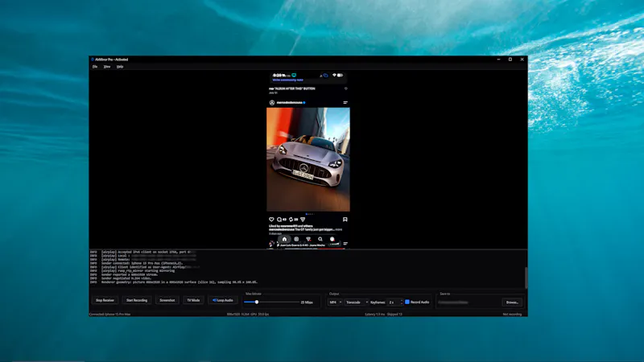Image resolution: width=644 pixels, height=362 pixels.
Task: Click the 'more' link in the post caption
Action: pos(338,229)
